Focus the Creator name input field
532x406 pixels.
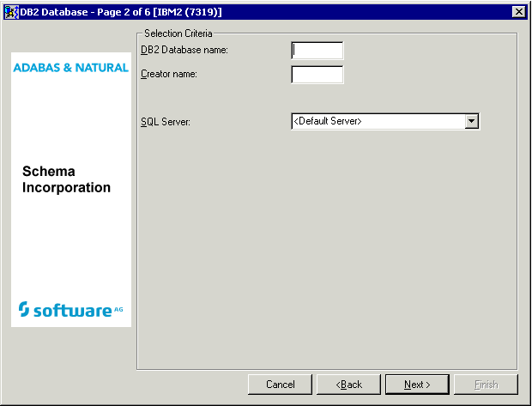tap(317, 75)
